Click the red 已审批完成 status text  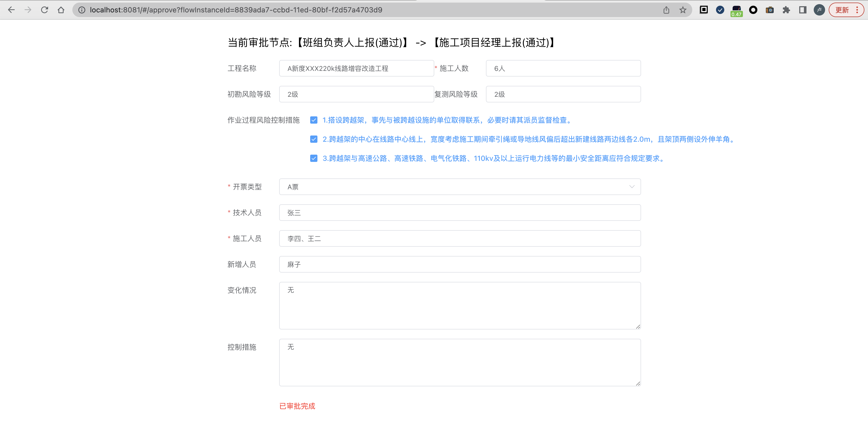pos(297,406)
